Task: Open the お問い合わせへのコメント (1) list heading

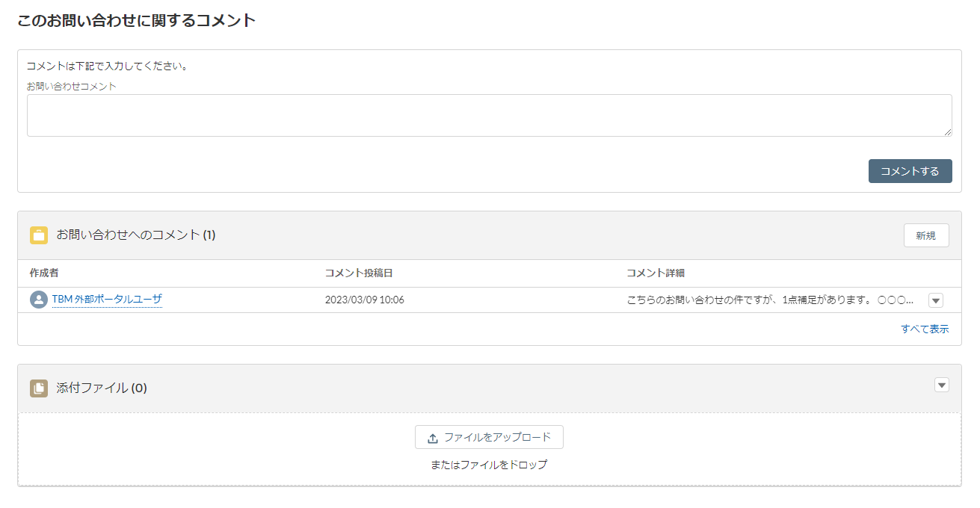Action: [x=136, y=235]
